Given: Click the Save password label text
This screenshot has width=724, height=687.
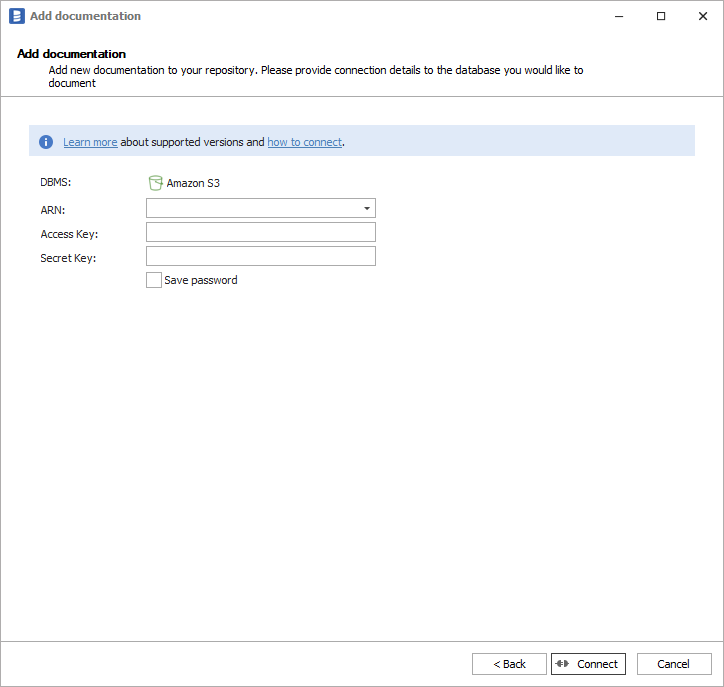Looking at the screenshot, I should pyautogui.click(x=201, y=281).
